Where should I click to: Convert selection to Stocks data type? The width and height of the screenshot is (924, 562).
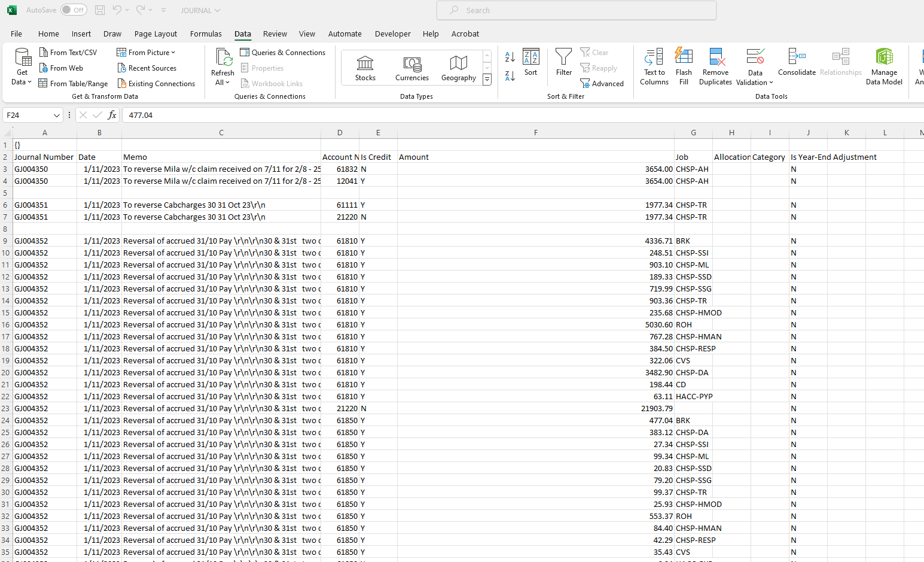[x=365, y=68]
